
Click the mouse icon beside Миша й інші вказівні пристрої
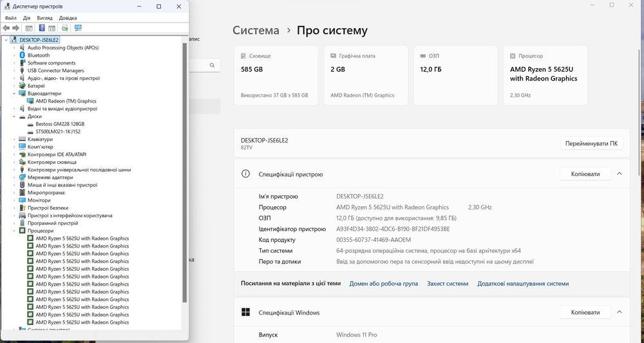(22, 185)
